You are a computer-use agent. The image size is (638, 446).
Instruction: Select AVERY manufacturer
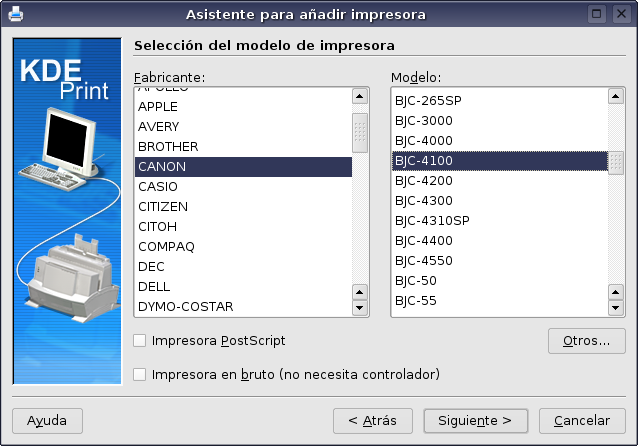pyautogui.click(x=243, y=127)
